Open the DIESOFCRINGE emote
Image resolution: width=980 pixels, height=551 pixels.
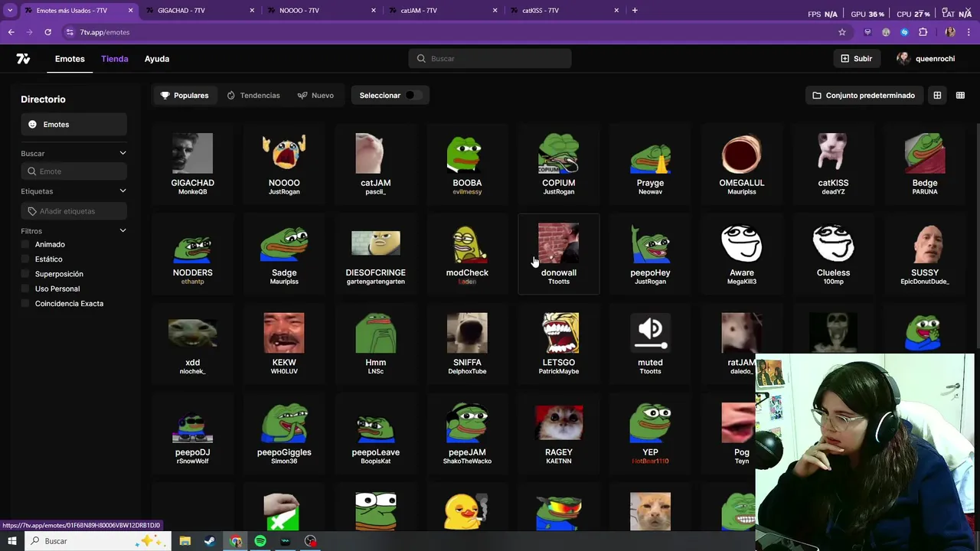point(375,254)
